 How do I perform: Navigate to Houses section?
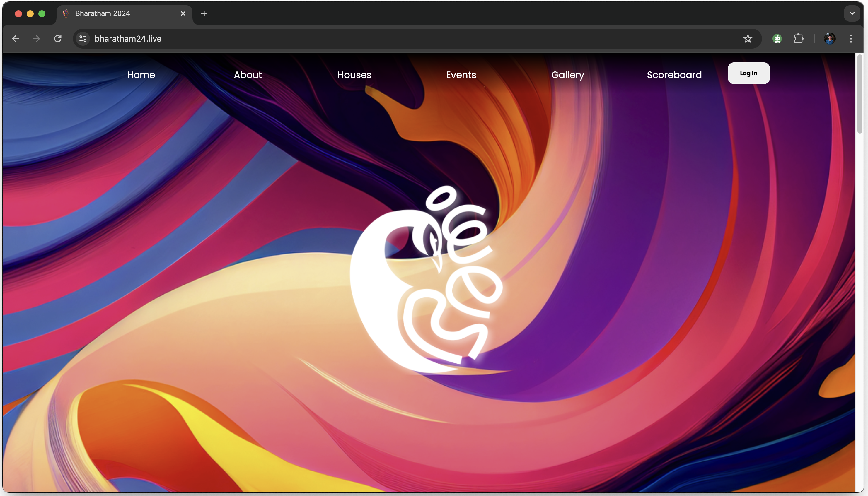point(354,75)
